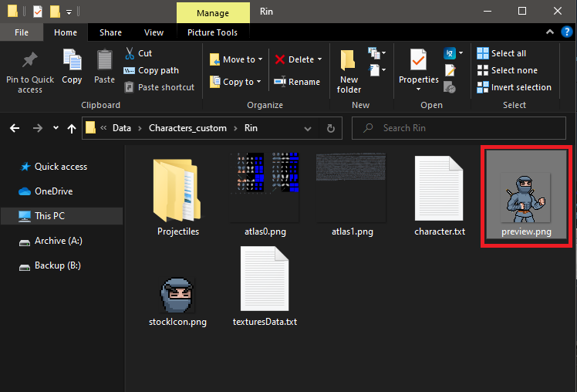The height and width of the screenshot is (392, 577).
Task: Open the Share ribbon tab
Action: tap(110, 32)
